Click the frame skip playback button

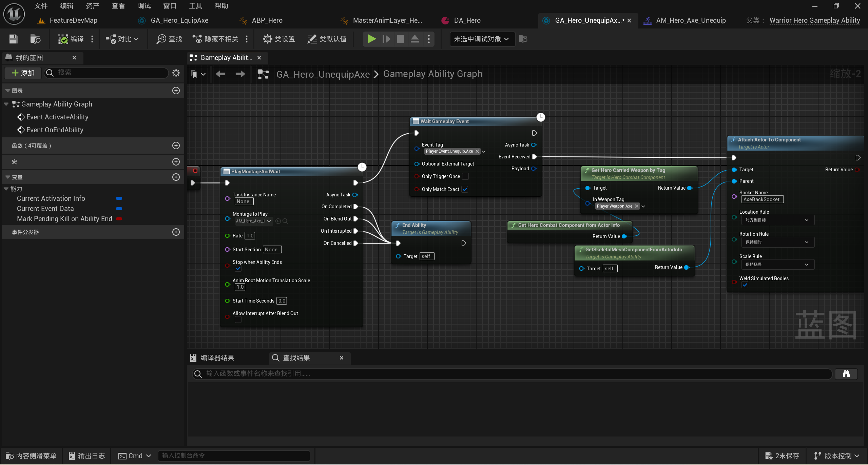[386, 39]
